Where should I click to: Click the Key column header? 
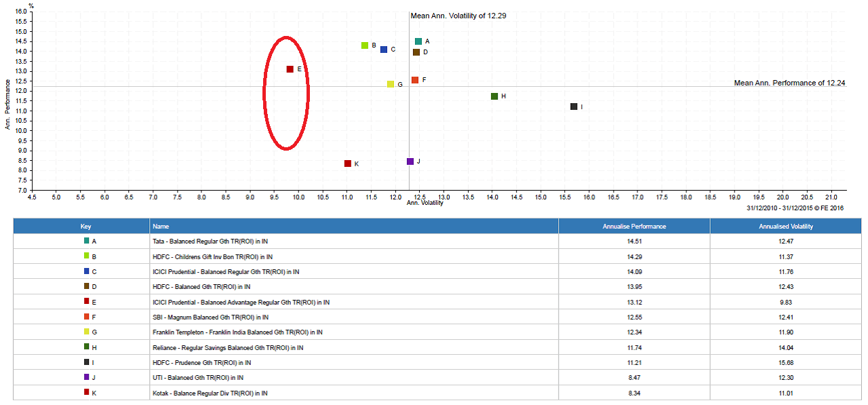point(81,226)
